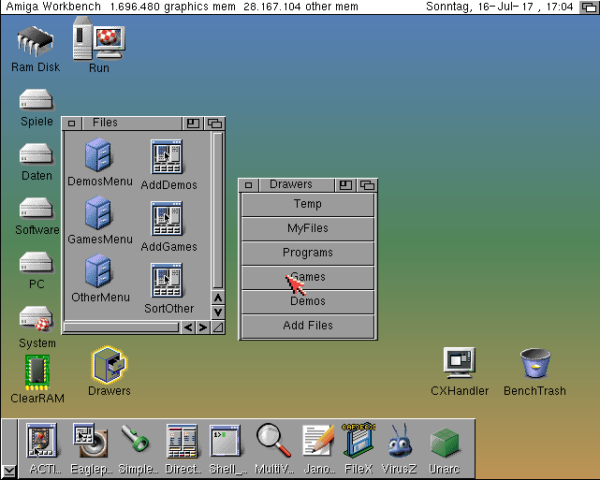Select the ClearRAM chip icon
Screen dimensions: 600x480
[x=37, y=372]
